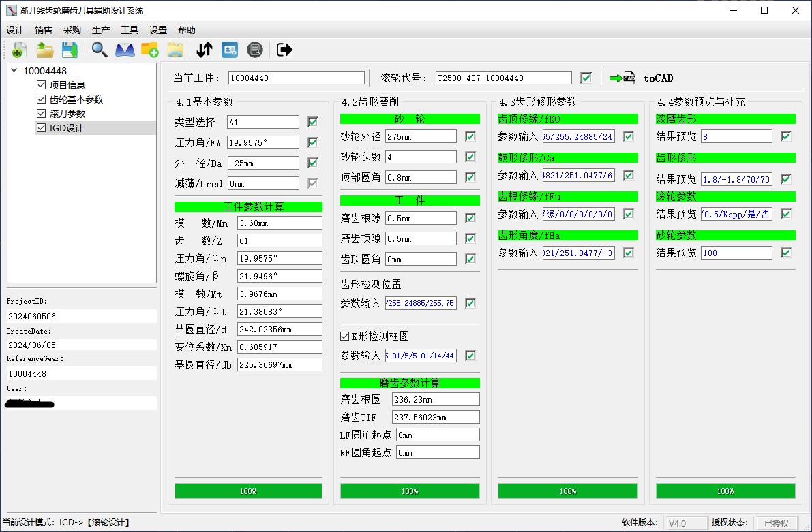Collapse the 10004448 tree node

coord(14,70)
